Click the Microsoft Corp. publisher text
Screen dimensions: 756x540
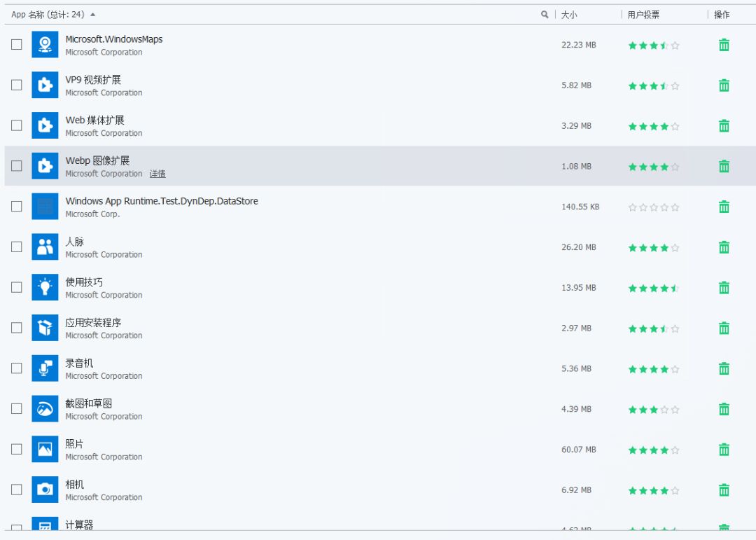click(92, 214)
